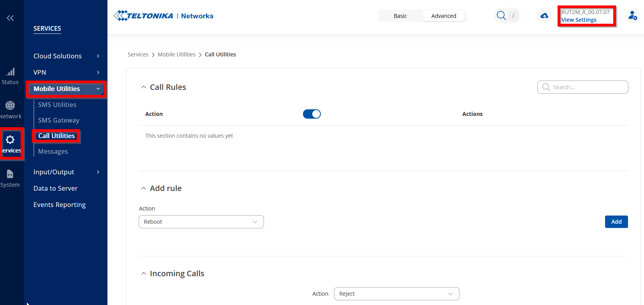Click the cloud upload icon
Image resolution: width=644 pixels, height=305 pixels.
tap(544, 16)
